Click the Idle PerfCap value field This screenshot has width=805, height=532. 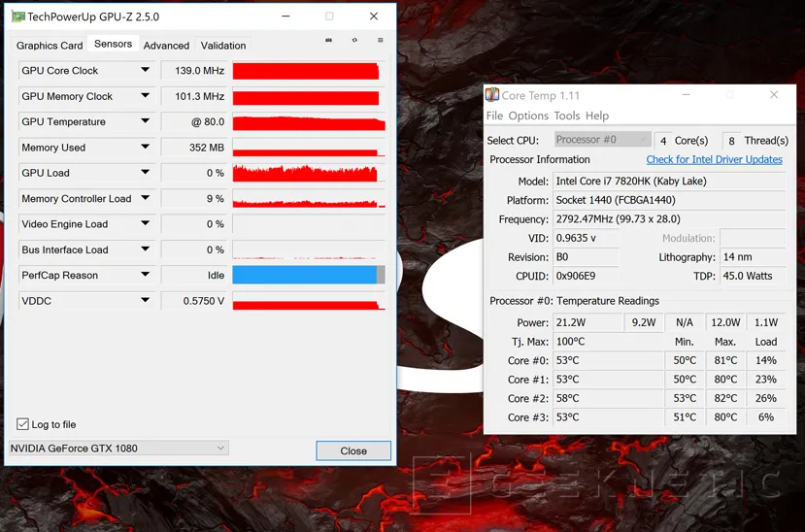(194, 275)
